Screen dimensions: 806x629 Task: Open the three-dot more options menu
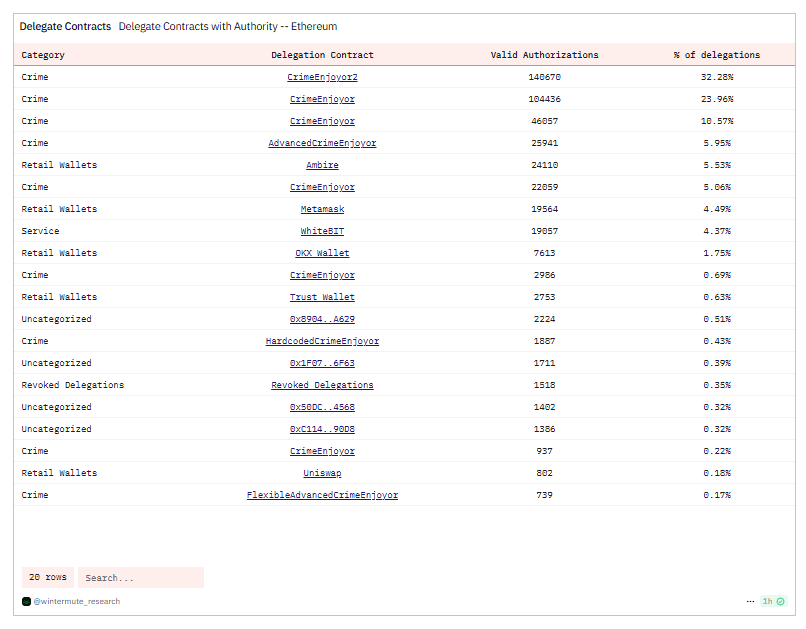(x=750, y=601)
